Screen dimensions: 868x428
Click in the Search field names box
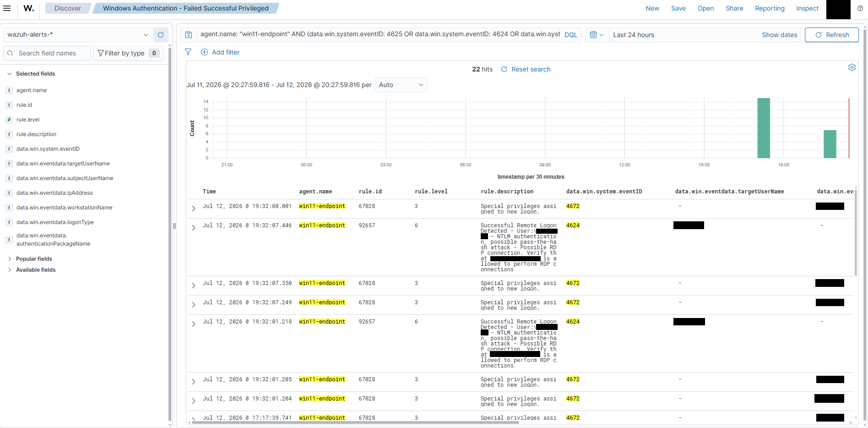(x=48, y=53)
